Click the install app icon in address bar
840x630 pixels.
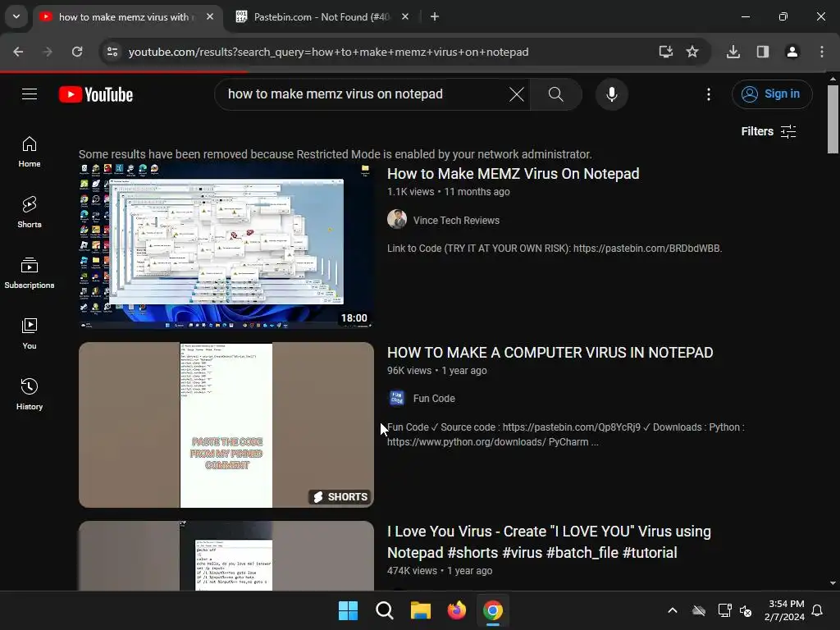coord(665,52)
